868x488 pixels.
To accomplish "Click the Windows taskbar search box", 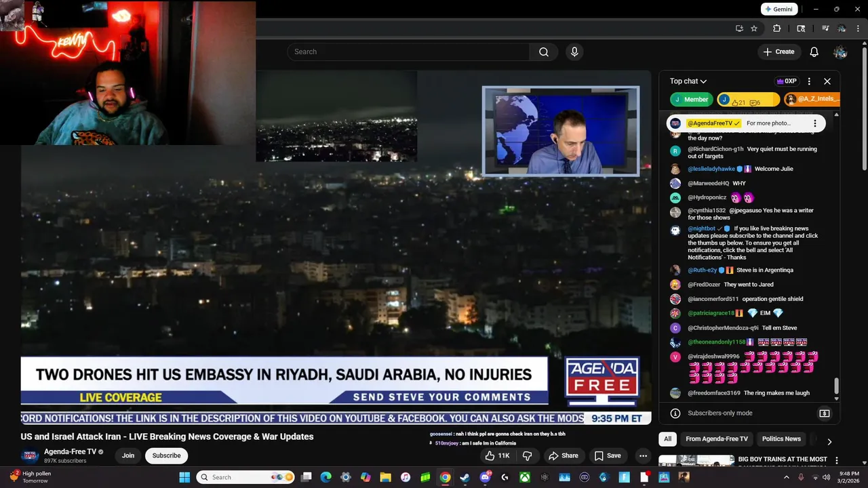I will tap(245, 477).
